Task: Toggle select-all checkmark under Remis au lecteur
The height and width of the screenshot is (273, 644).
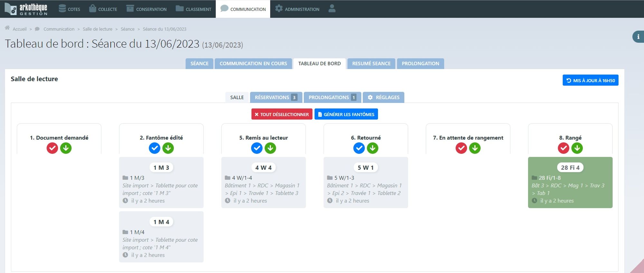Action: click(257, 148)
